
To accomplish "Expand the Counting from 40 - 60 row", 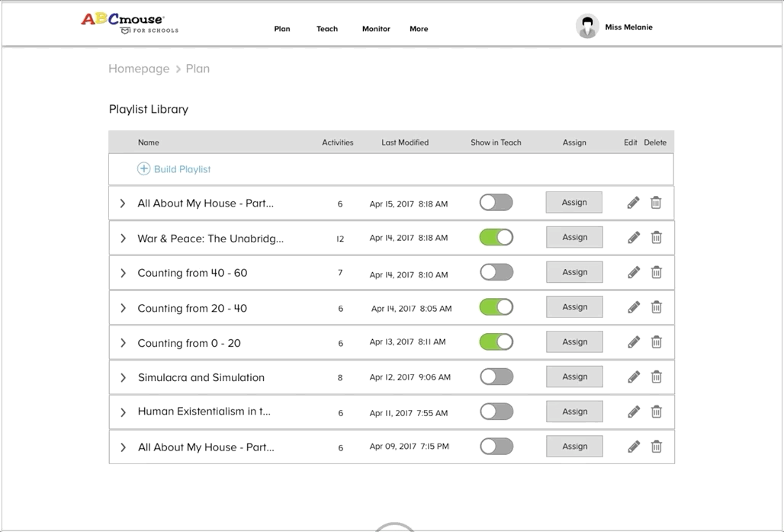I will pos(123,273).
